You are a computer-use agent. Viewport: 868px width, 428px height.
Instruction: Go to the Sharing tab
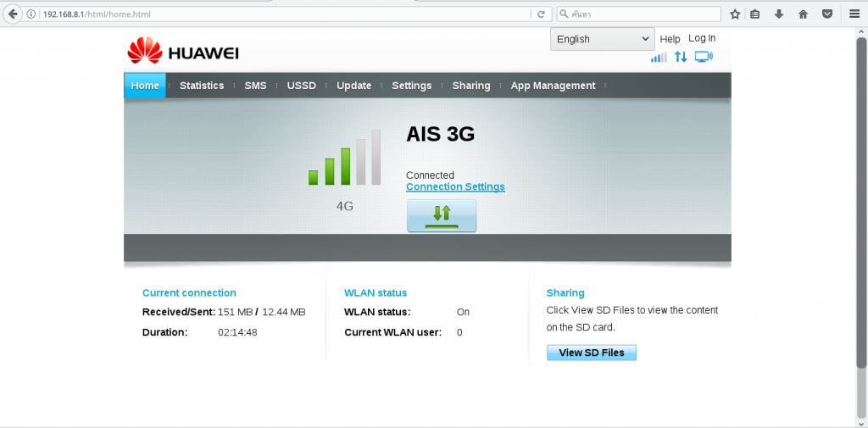(471, 86)
